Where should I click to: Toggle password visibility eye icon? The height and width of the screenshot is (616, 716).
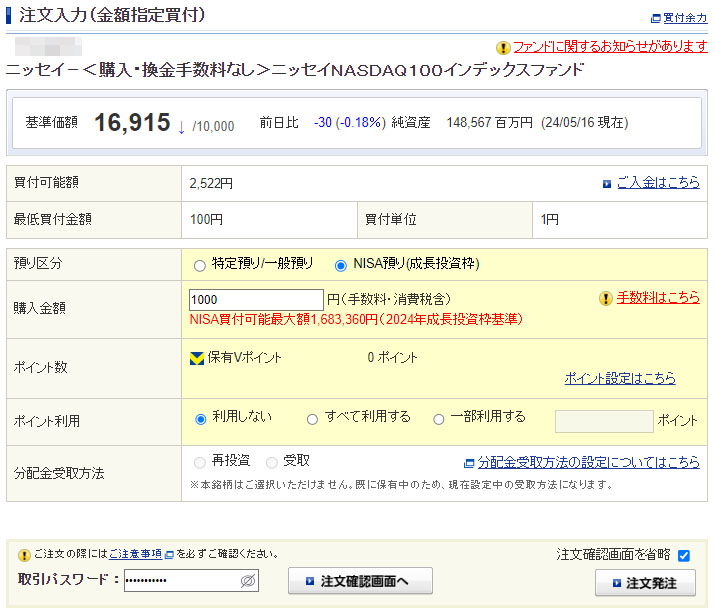click(249, 580)
